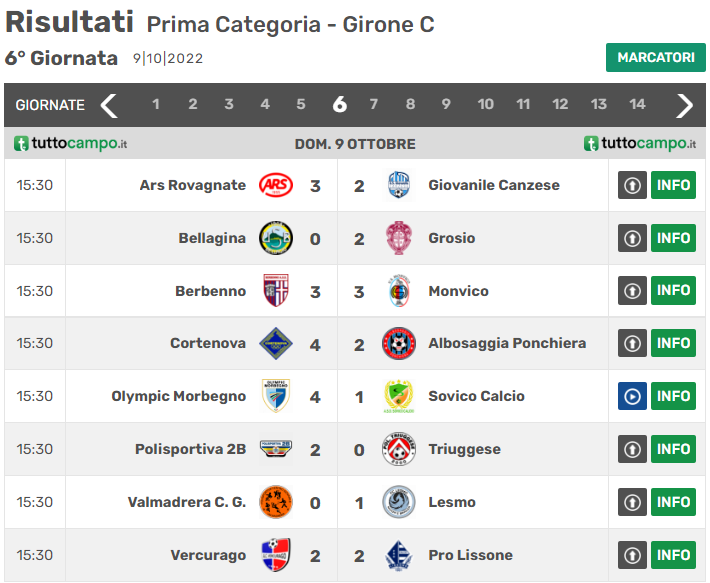Open the Bellagina team link
Viewport: 710px width, 583px height.
(212, 238)
